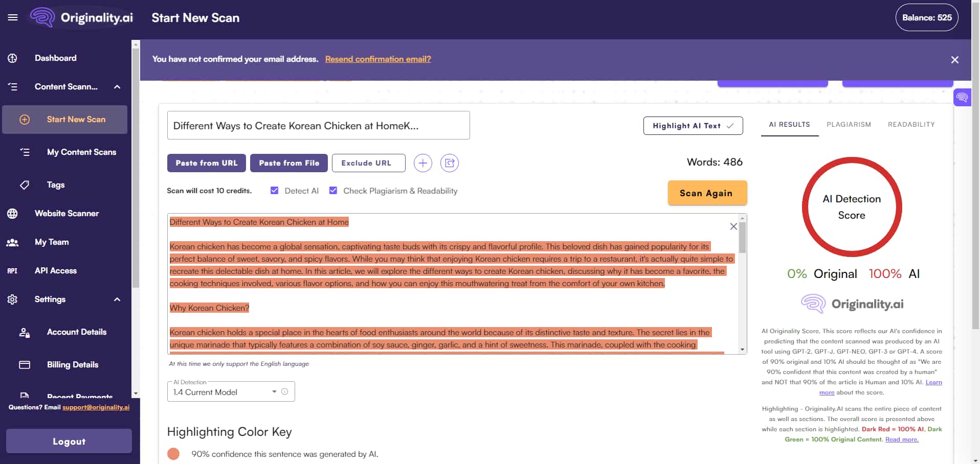Disable Check Plagiarism & Readability
Image resolution: width=980 pixels, height=464 pixels.
pyautogui.click(x=333, y=190)
